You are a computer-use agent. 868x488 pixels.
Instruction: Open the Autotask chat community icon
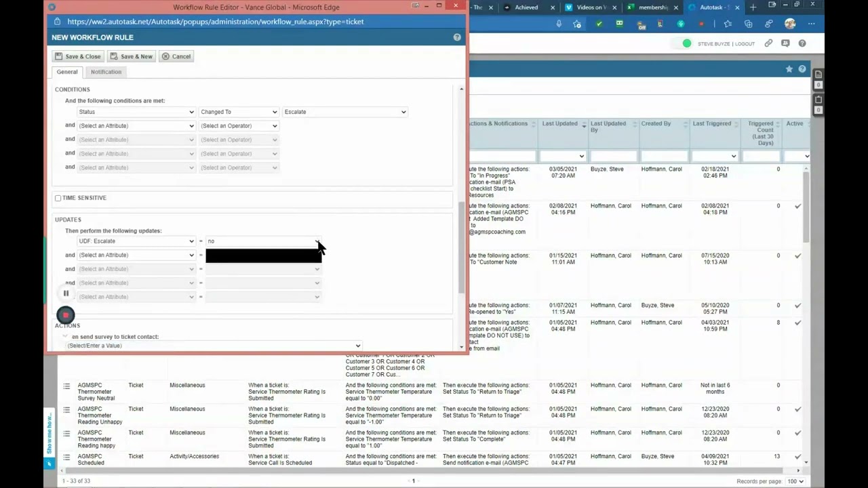785,43
